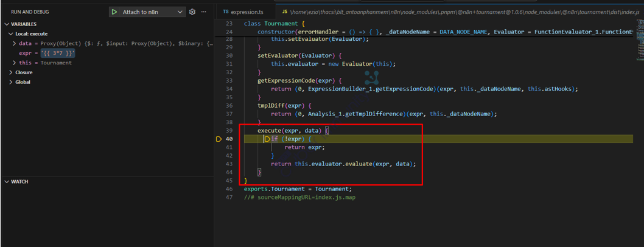Click the 'setEvaluator(Evaluator) {' line
The width and height of the screenshot is (644, 247).
299,55
